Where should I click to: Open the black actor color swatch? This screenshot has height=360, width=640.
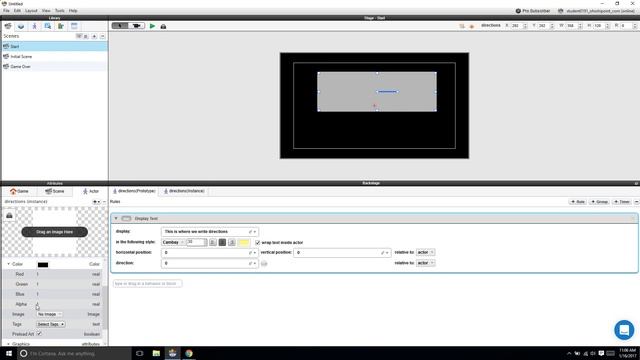tap(43, 264)
